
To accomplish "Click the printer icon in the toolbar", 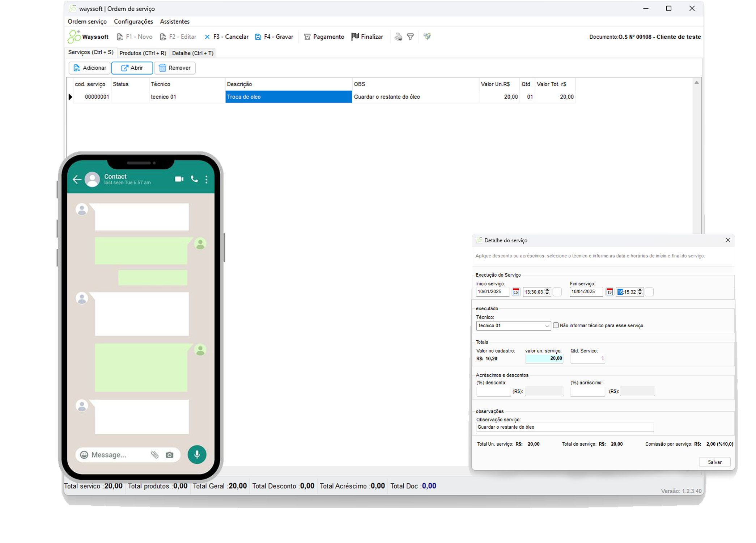I will coord(398,37).
